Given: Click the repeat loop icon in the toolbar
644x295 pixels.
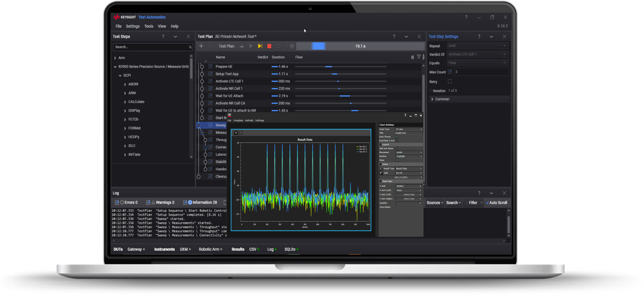Looking at the screenshot, I should pyautogui.click(x=279, y=46).
